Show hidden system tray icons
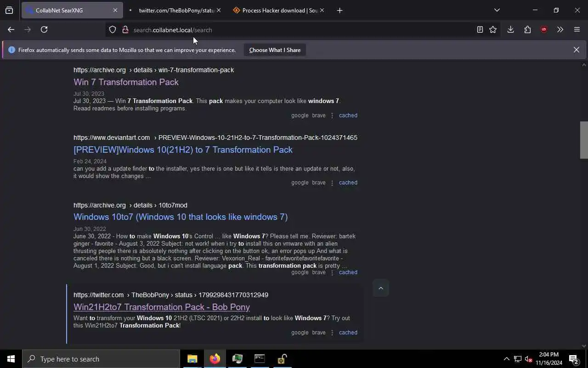This screenshot has height=368, width=588. [x=506, y=359]
